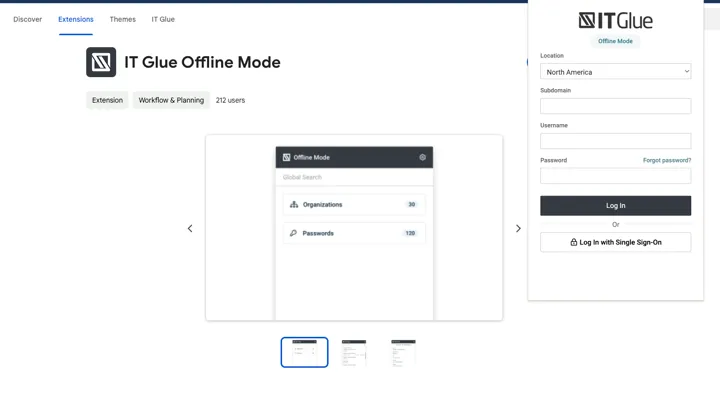Go to the previous screenshot with left arrow
This screenshot has height=402, width=720.
coord(190,228)
